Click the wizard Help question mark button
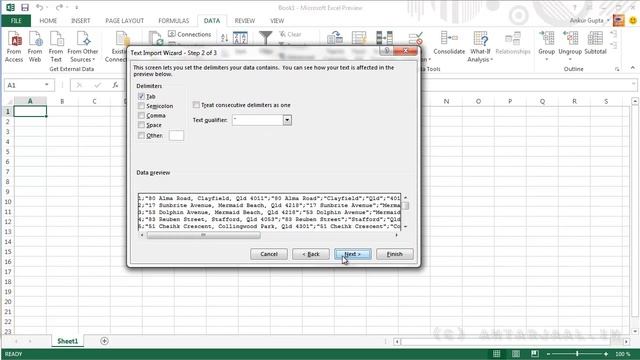 (x=386, y=51)
